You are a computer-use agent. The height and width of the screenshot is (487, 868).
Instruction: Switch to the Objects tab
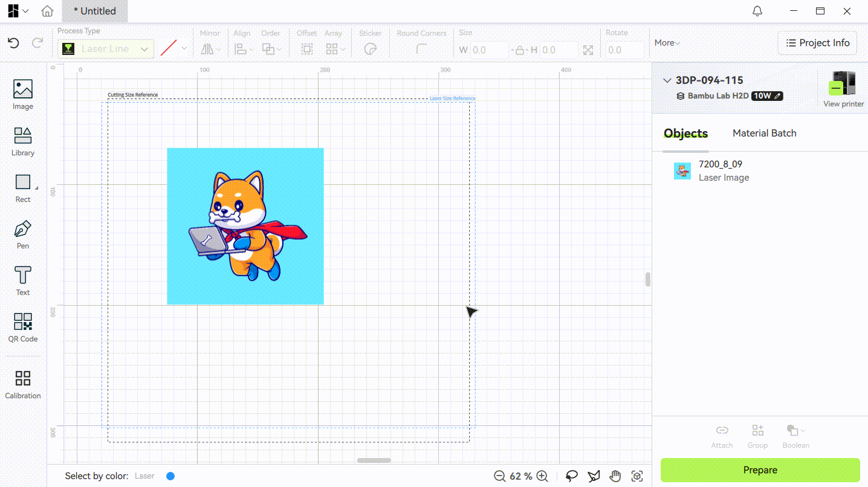(685, 134)
